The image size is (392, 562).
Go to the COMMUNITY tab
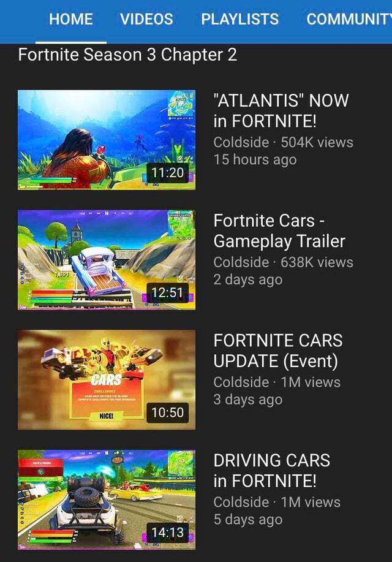[349, 19]
